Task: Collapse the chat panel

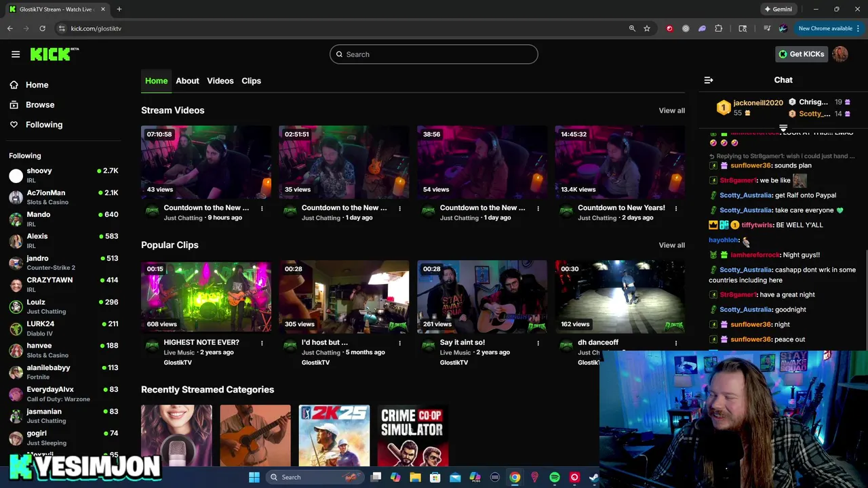Action: [709, 81]
